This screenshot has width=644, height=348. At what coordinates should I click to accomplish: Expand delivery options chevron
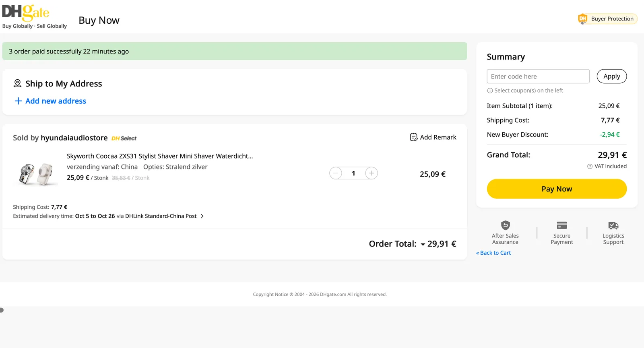coord(202,216)
